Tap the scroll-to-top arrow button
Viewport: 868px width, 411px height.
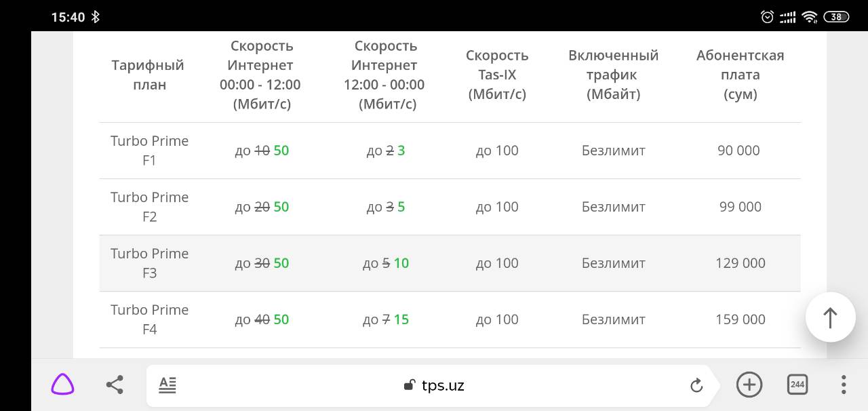pyautogui.click(x=830, y=317)
